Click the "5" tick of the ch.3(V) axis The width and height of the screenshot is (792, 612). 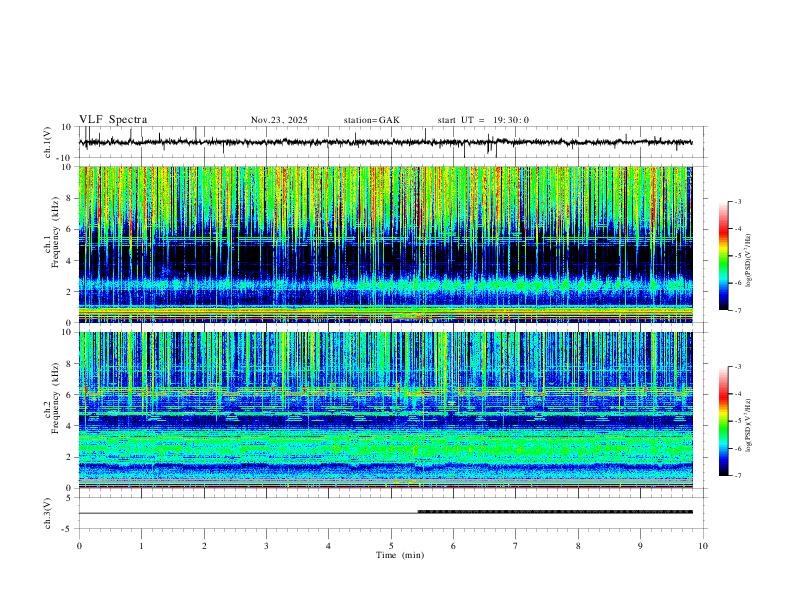[x=70, y=498]
